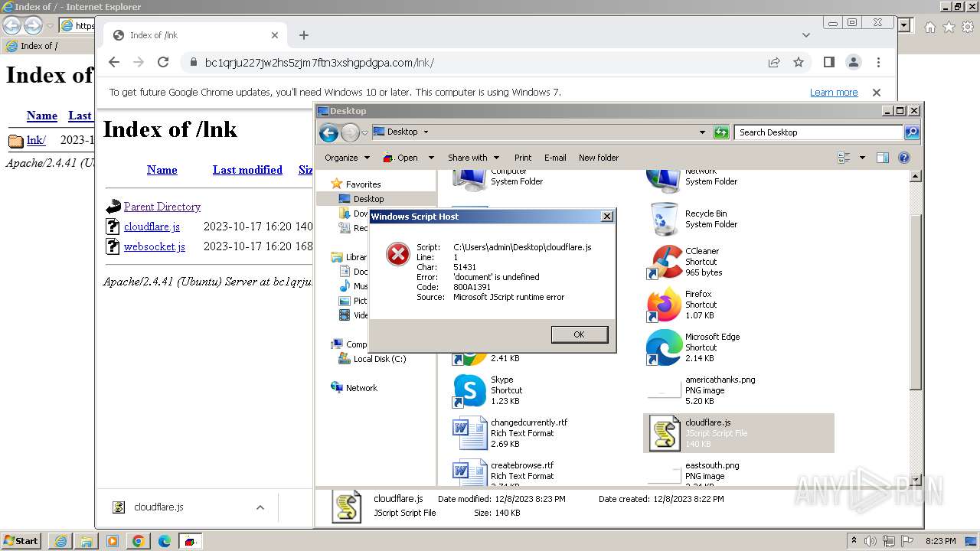Select Desktop in the navigation pane
This screenshot has height=551, width=980.
[x=368, y=199]
